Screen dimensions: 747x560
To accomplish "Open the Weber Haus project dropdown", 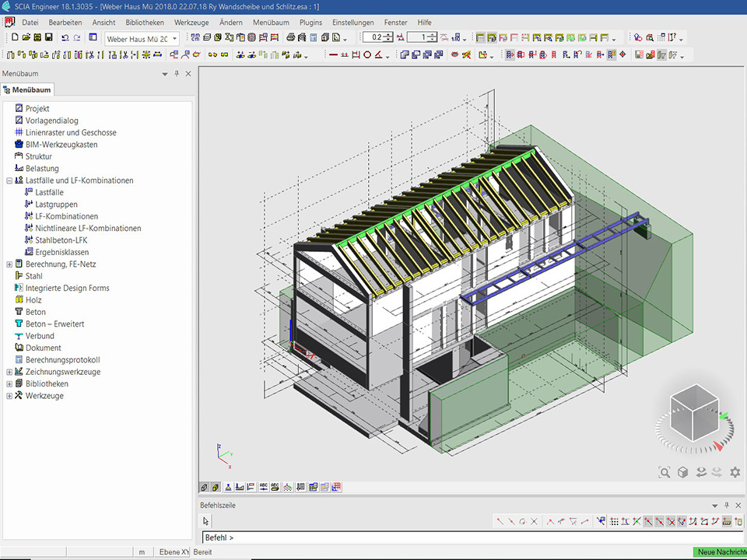I will 174,38.
